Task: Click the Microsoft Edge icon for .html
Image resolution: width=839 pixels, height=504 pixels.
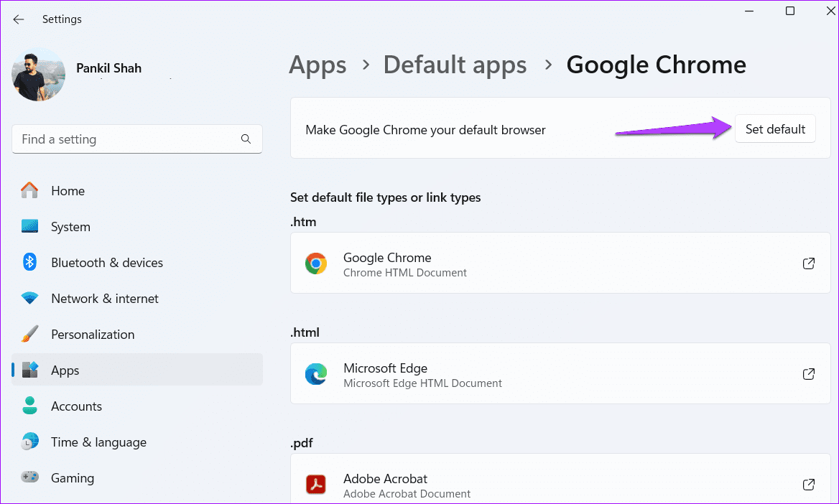Action: (x=316, y=373)
